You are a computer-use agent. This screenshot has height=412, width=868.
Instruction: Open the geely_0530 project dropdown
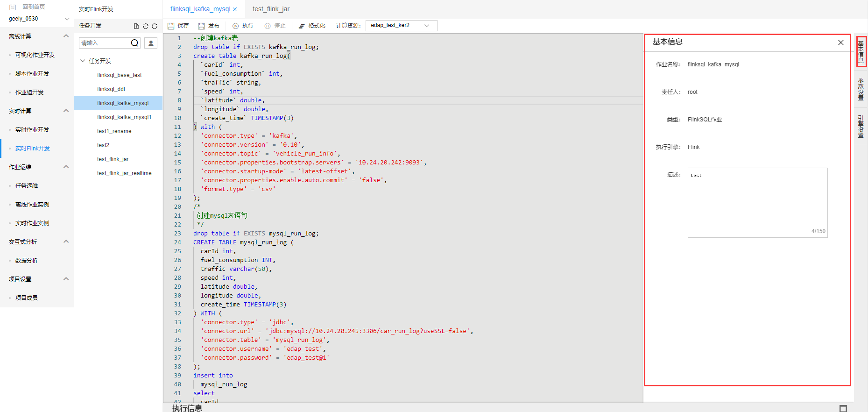click(x=39, y=19)
